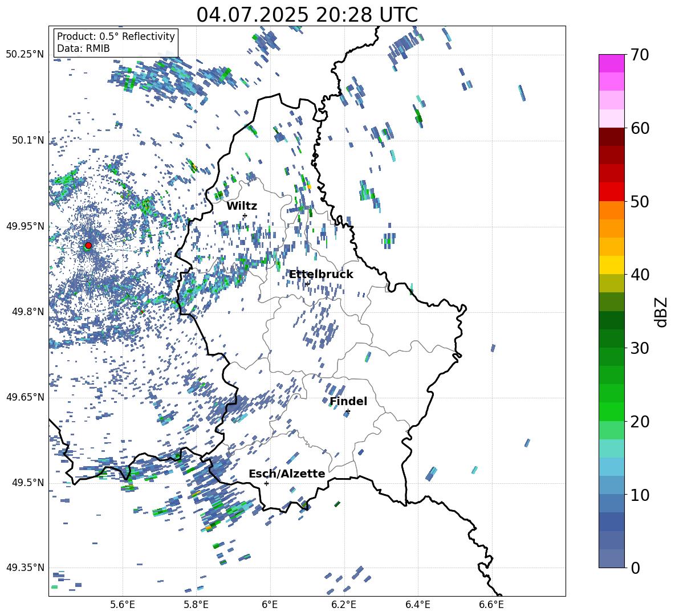Image resolution: width=675 pixels, height=616 pixels.
Task: Select the Esch/Alzette city label
Action: (x=287, y=474)
